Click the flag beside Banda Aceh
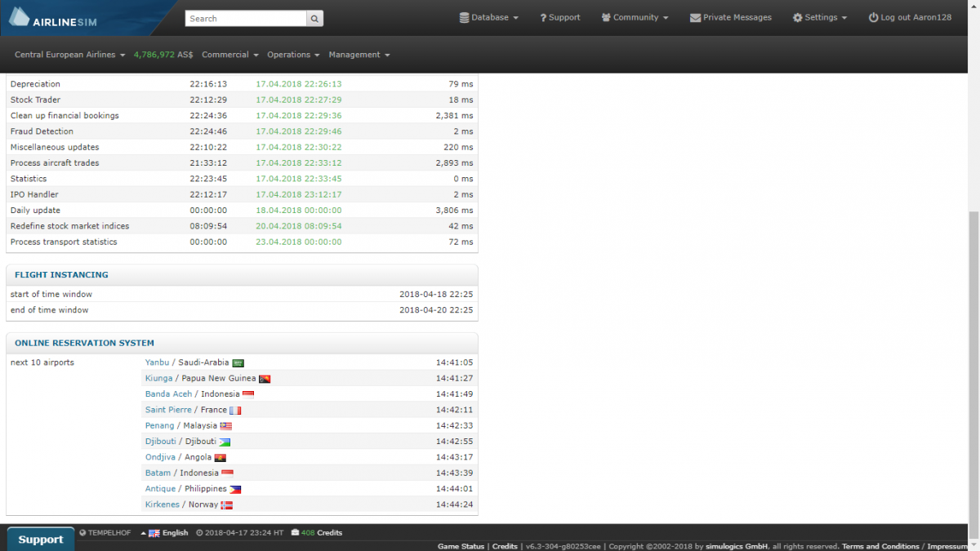Viewport: 980px width, 551px height. (248, 394)
